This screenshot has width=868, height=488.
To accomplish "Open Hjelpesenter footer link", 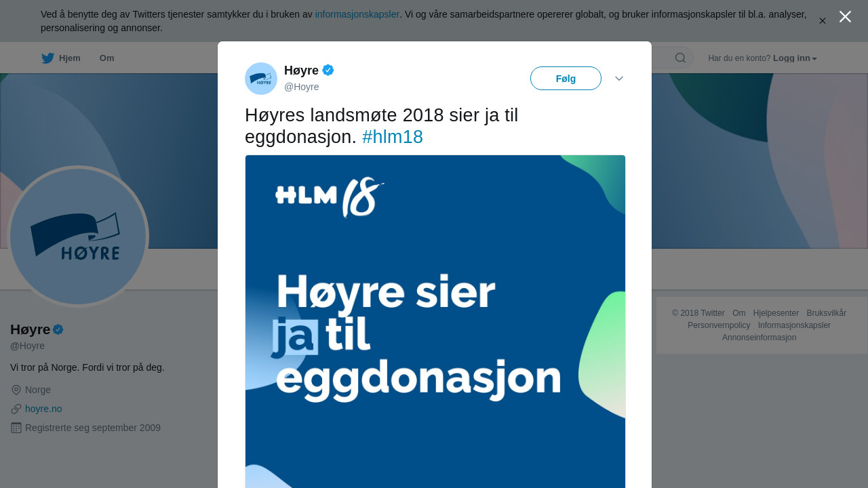I will tap(776, 313).
